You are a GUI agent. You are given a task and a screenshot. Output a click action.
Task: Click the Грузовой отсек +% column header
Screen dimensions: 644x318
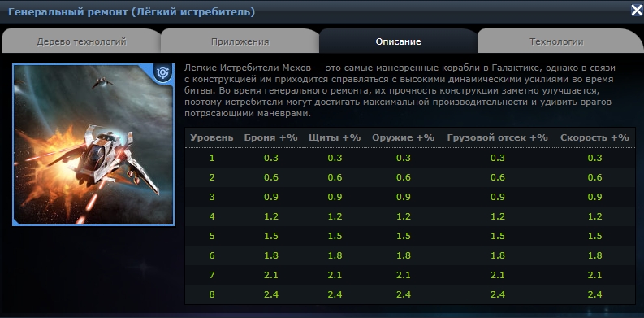pyautogui.click(x=497, y=137)
